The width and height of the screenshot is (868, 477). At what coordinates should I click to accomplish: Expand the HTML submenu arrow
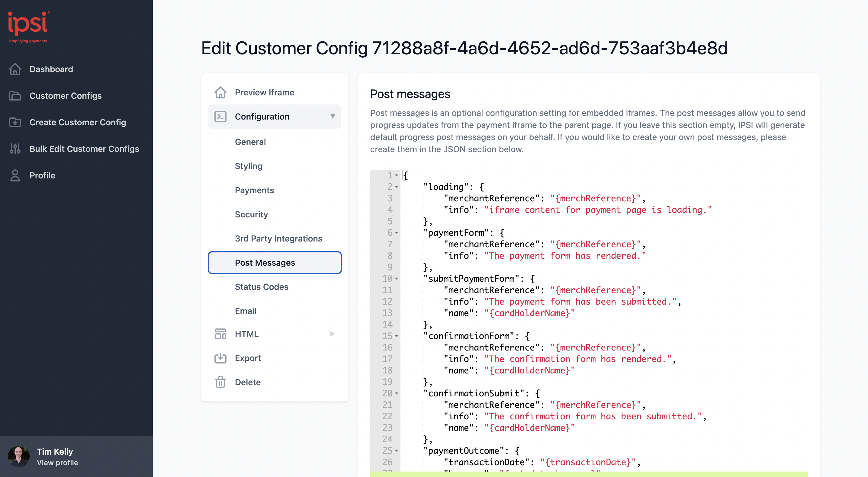pos(333,334)
